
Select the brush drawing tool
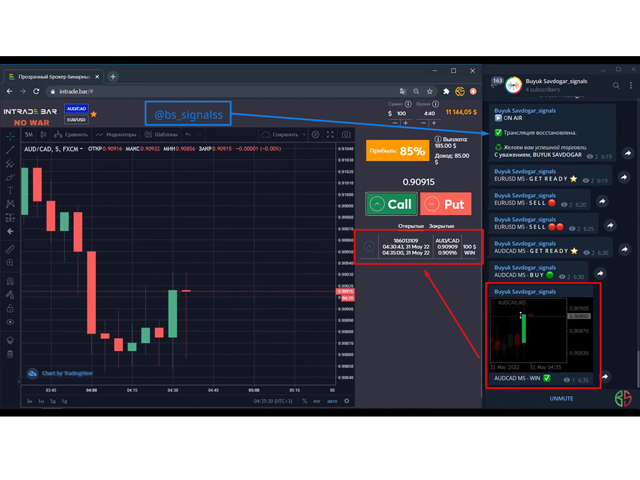click(x=10, y=178)
